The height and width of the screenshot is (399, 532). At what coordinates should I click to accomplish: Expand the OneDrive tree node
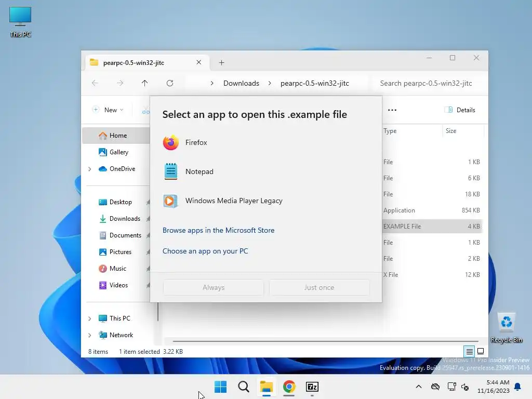(89, 169)
